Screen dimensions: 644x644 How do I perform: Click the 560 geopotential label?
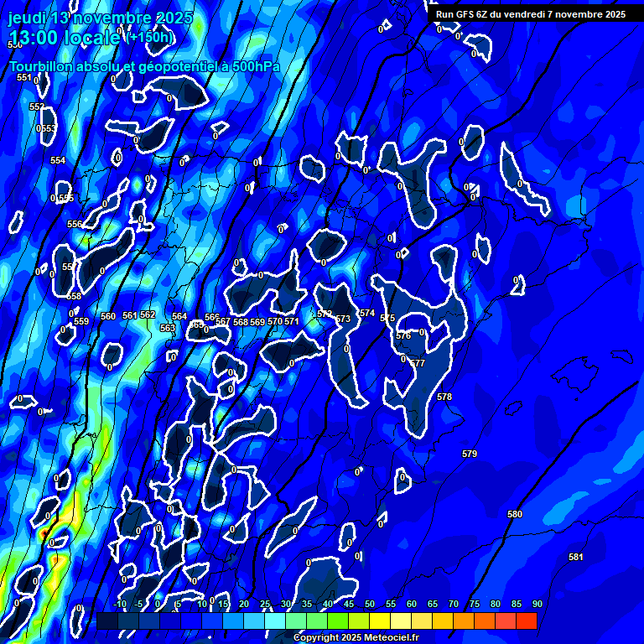coord(108,316)
